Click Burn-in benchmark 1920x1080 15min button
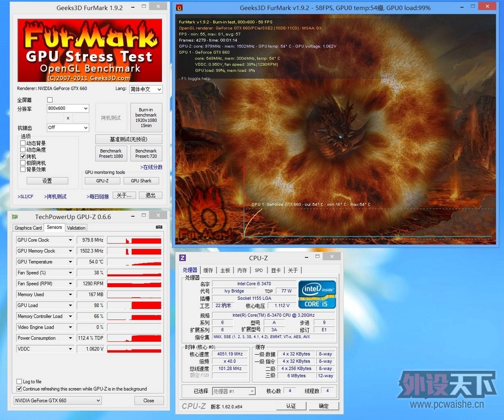The image size is (504, 420). 146,118
